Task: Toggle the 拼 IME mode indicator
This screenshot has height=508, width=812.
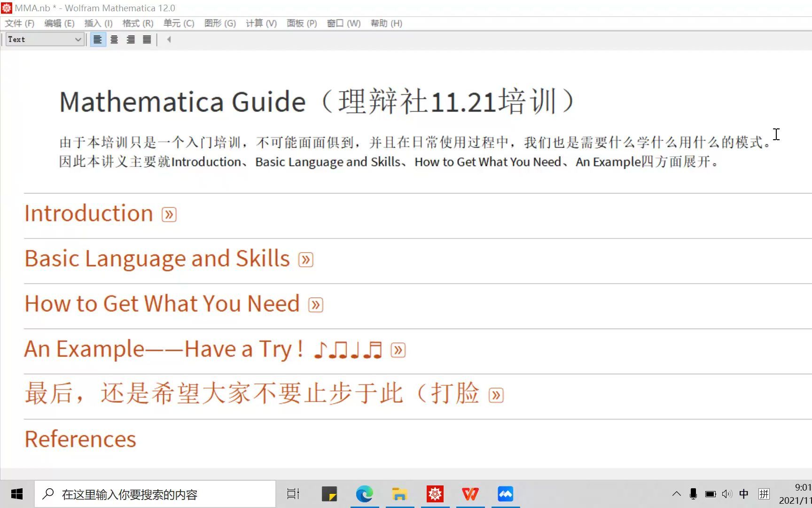Action: coord(764,494)
